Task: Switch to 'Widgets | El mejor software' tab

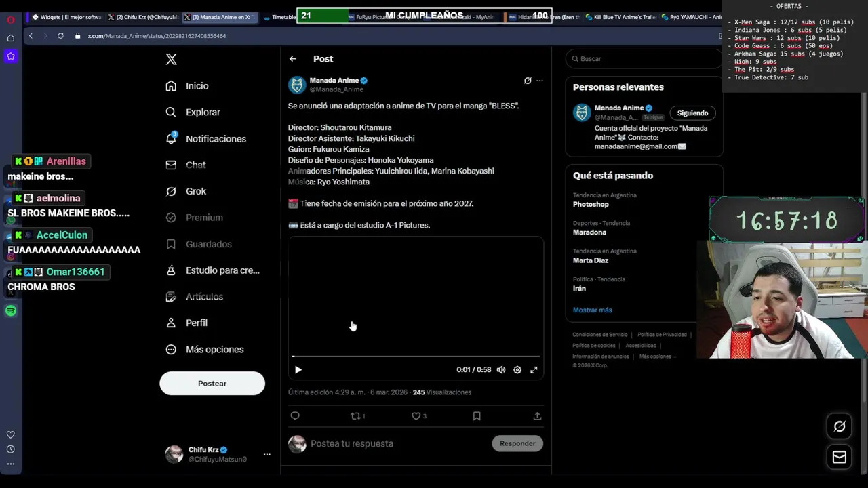Action: pos(66,17)
